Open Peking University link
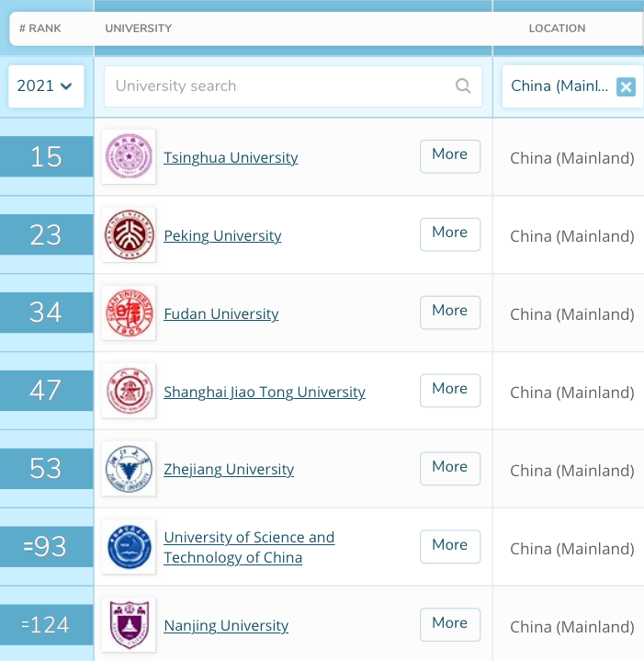The width and height of the screenshot is (644, 661). pyautogui.click(x=222, y=235)
